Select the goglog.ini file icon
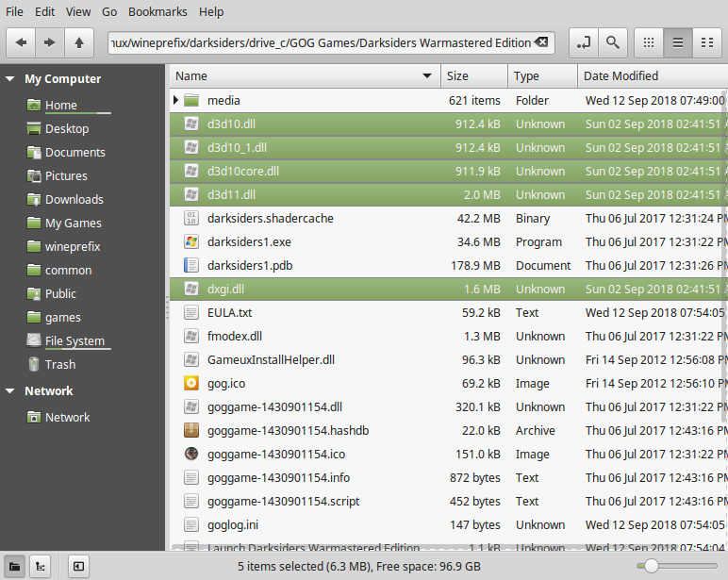This screenshot has height=580, width=728. point(191,524)
